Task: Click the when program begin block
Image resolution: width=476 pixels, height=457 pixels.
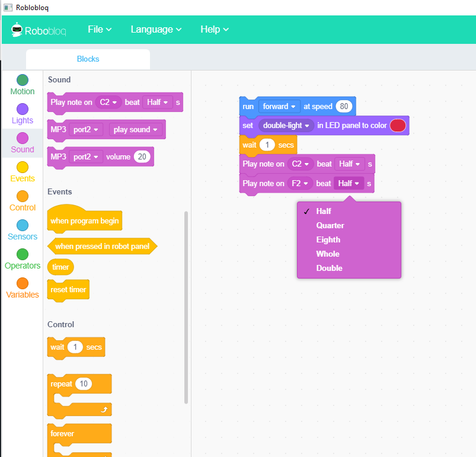Action: point(84,221)
